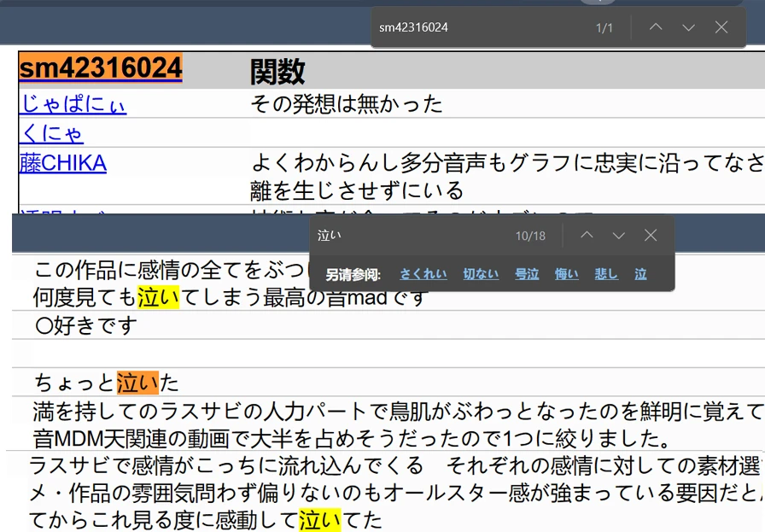Open the さくれい related search suggestion
Image resolution: width=765 pixels, height=532 pixels.
point(423,274)
